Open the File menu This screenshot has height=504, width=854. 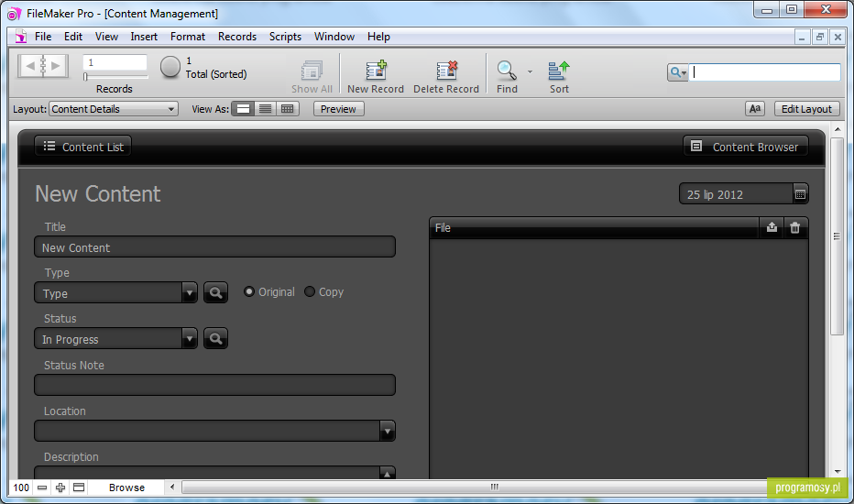point(43,37)
